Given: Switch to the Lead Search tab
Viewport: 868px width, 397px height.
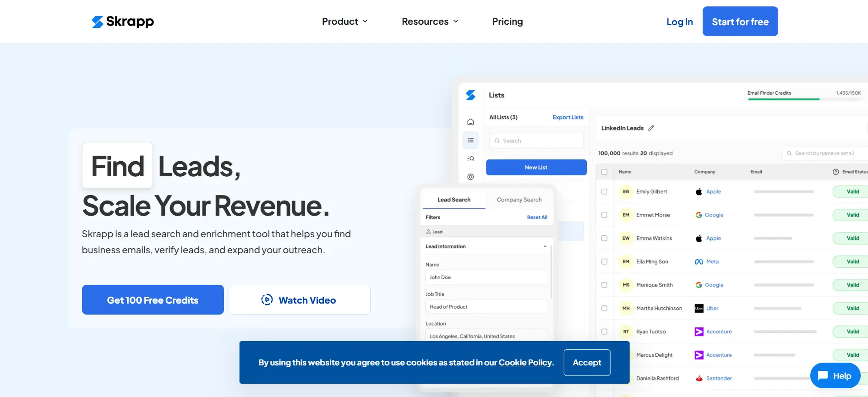Looking at the screenshot, I should [454, 200].
